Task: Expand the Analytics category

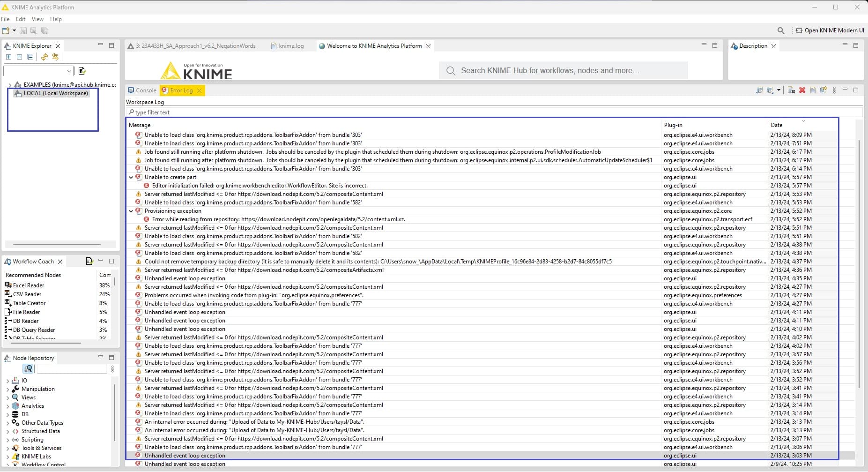Action: point(7,406)
